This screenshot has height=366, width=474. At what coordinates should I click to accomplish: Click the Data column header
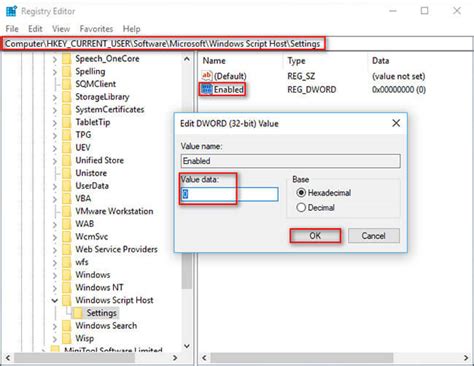click(x=380, y=61)
